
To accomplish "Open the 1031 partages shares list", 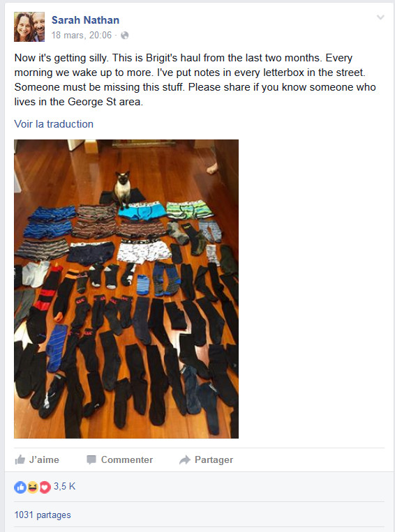I will (43, 515).
